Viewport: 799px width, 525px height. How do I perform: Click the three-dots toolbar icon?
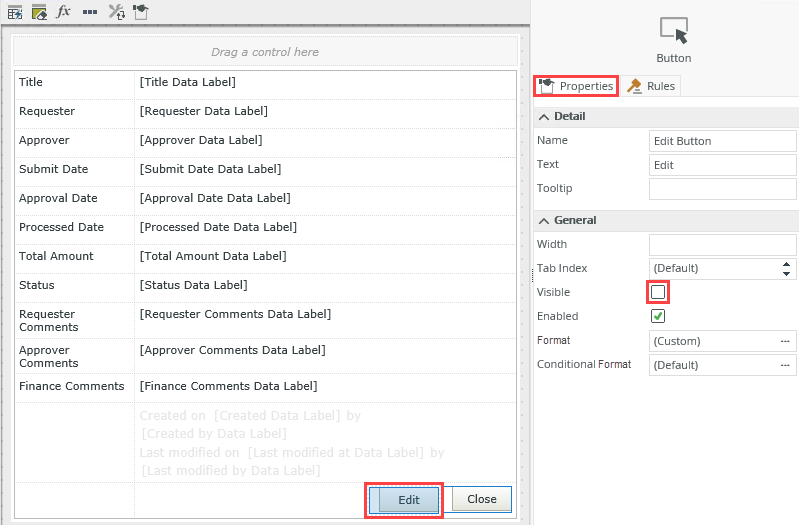coord(89,12)
